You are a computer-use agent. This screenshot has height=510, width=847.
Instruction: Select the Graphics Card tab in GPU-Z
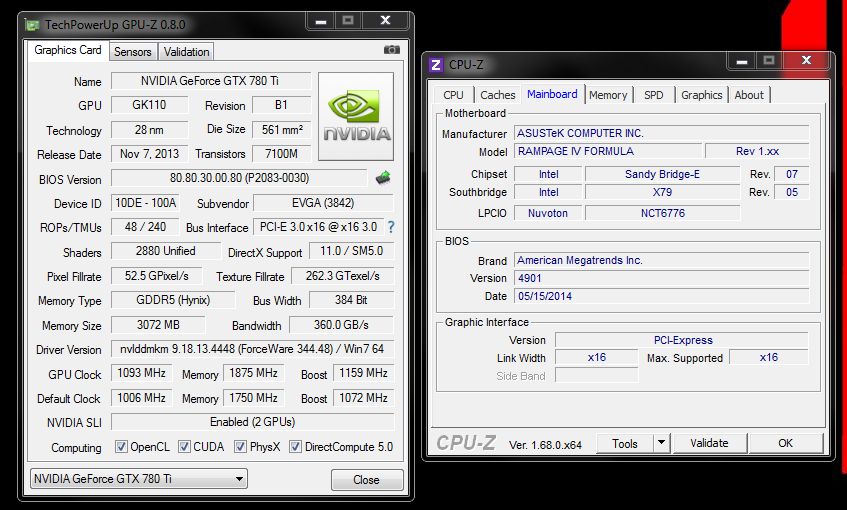tap(68, 50)
